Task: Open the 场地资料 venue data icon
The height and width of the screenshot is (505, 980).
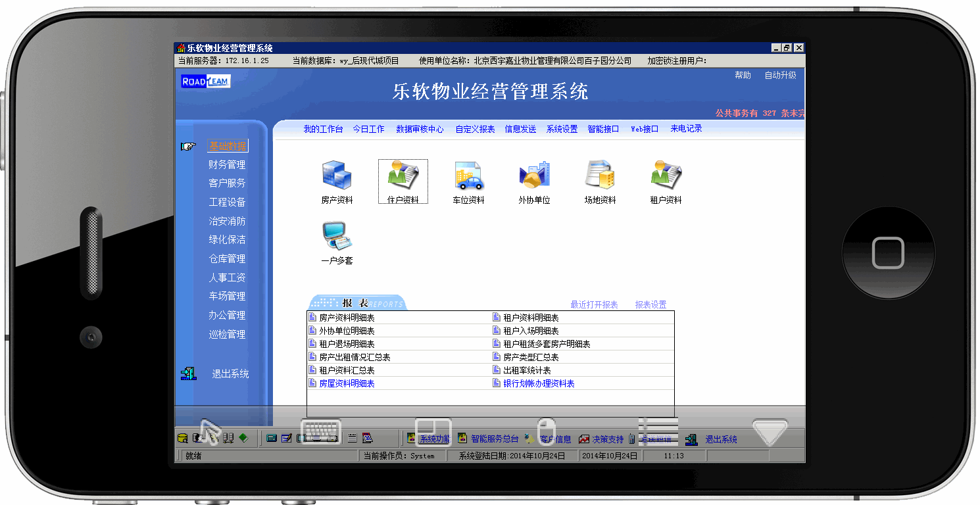Action: [600, 176]
